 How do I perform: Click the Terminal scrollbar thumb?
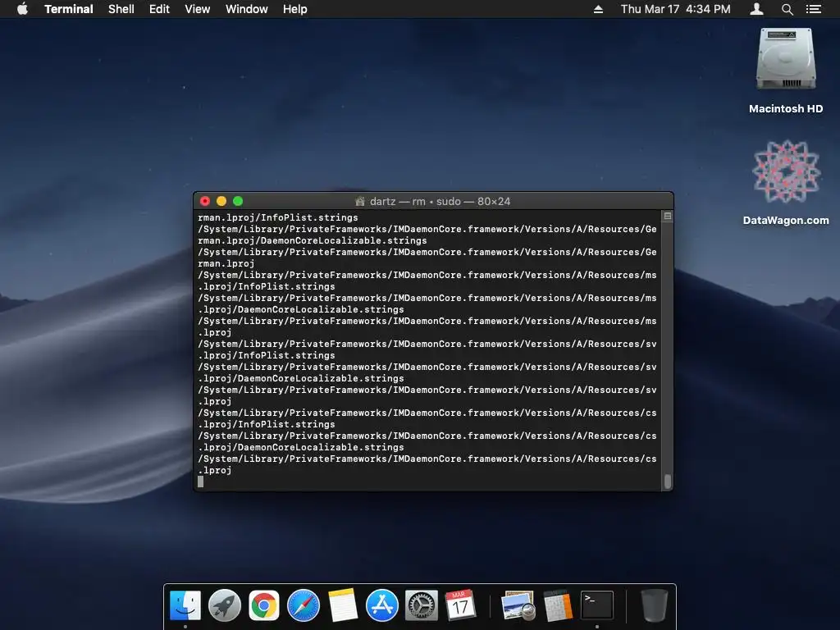(668, 481)
